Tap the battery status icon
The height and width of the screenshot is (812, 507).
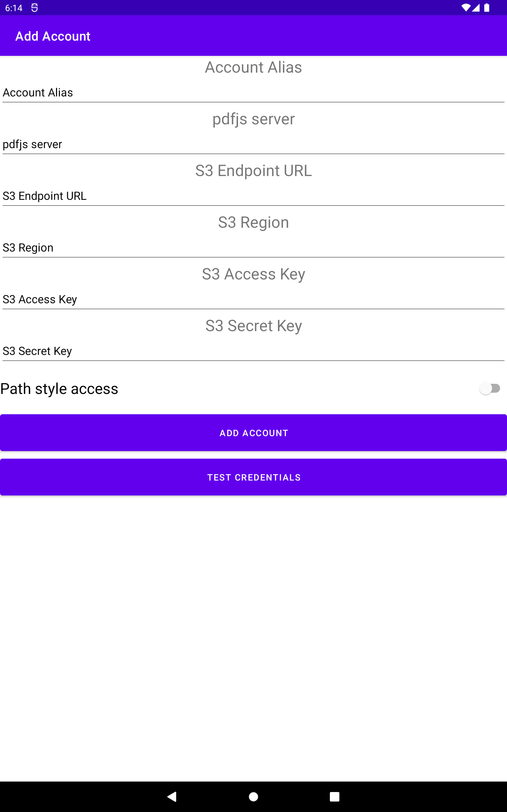[486, 8]
